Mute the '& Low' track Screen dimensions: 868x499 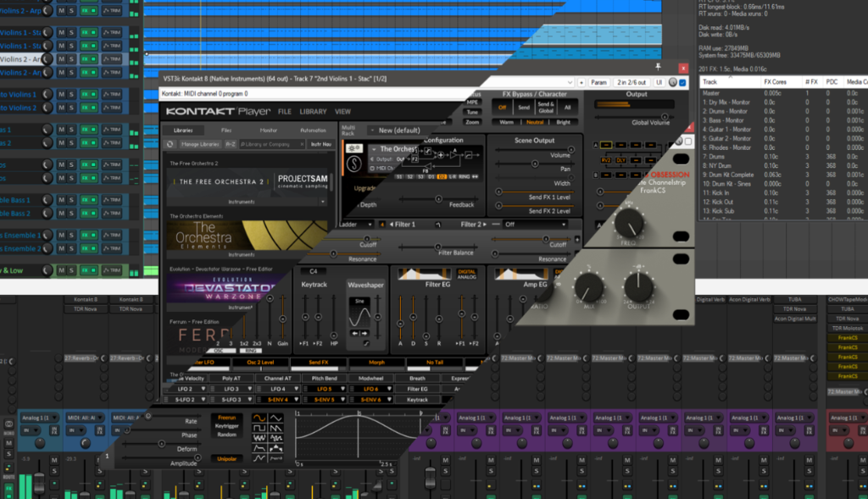61,270
